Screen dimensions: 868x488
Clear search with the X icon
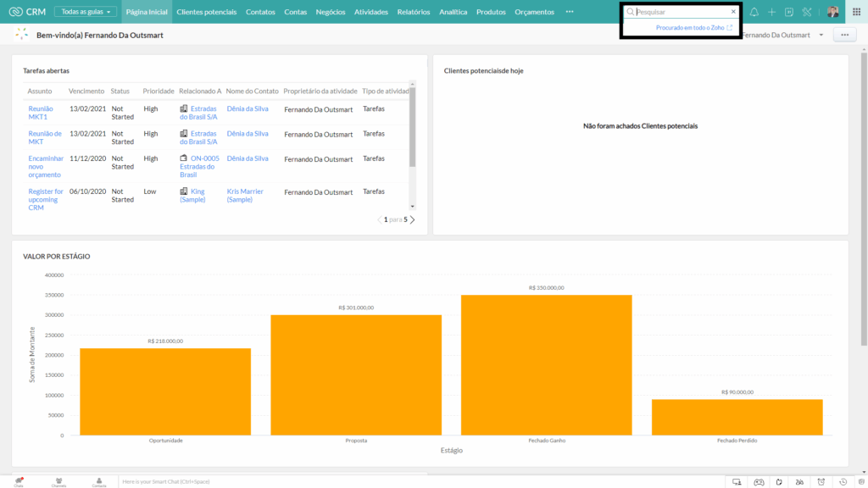point(733,12)
